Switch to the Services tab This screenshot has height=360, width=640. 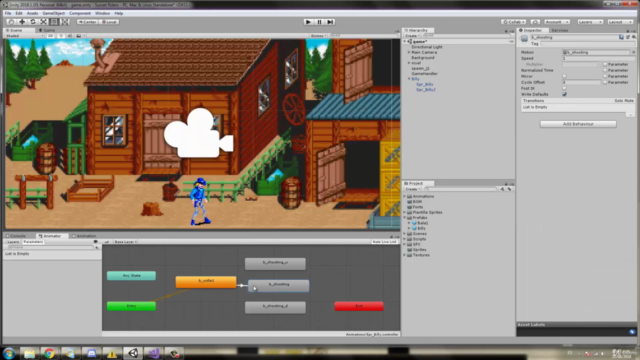click(x=559, y=30)
